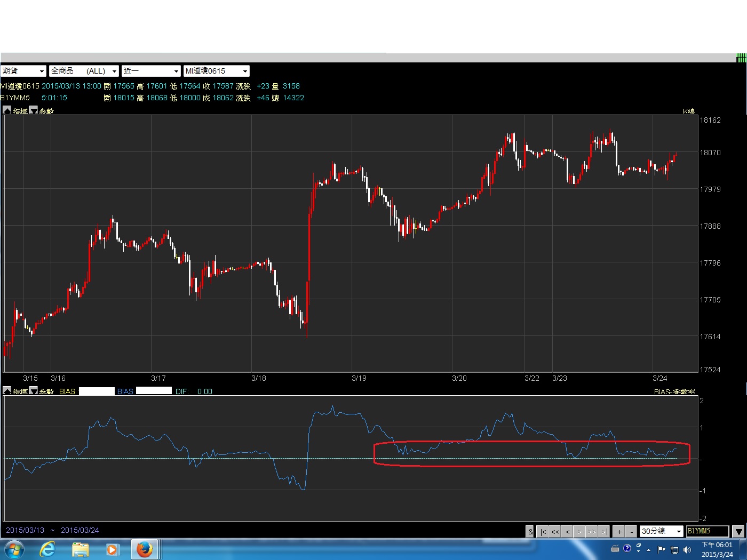The image size is (747, 560).
Task: Click the K線 label above the chart
Action: [689, 111]
